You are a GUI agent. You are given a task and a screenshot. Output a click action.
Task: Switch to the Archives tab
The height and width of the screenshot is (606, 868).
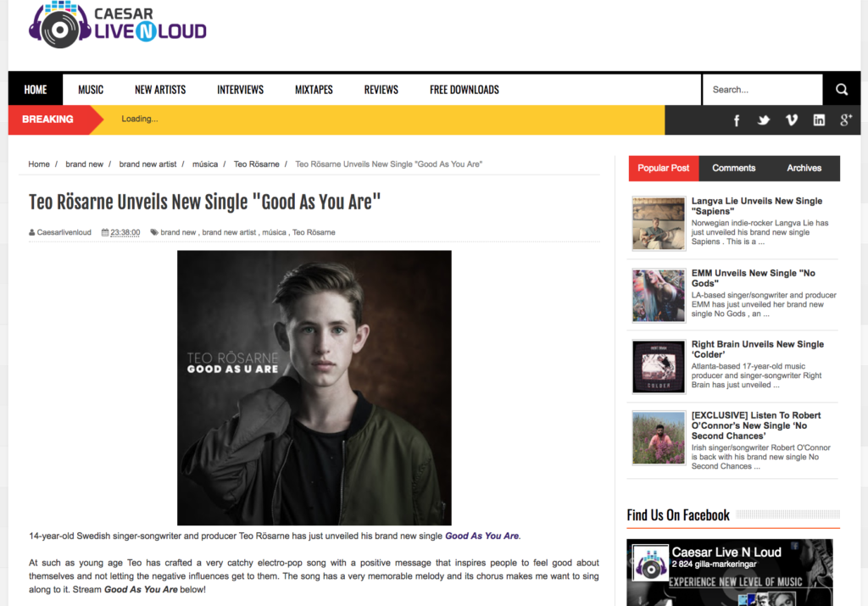(804, 169)
